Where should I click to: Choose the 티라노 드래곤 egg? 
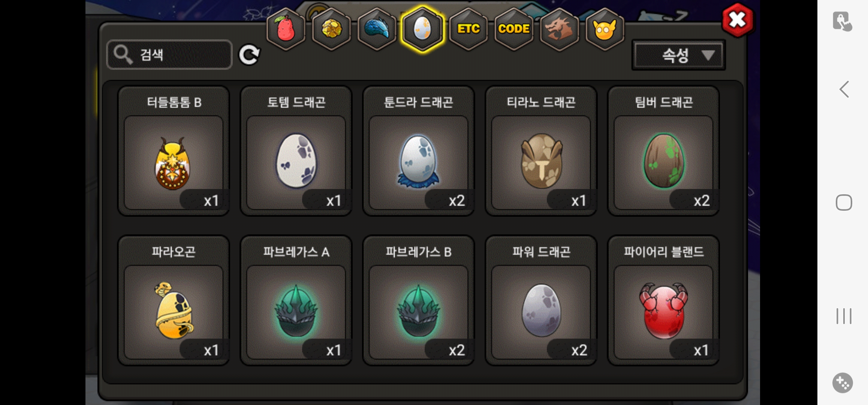pyautogui.click(x=541, y=151)
